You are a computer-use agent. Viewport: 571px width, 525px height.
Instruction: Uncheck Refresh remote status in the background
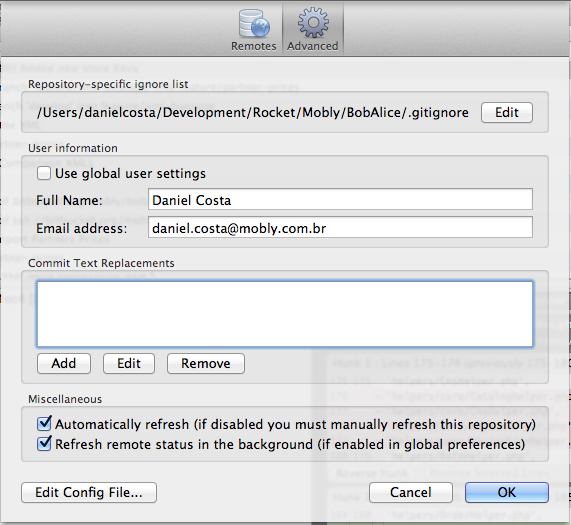(44, 444)
